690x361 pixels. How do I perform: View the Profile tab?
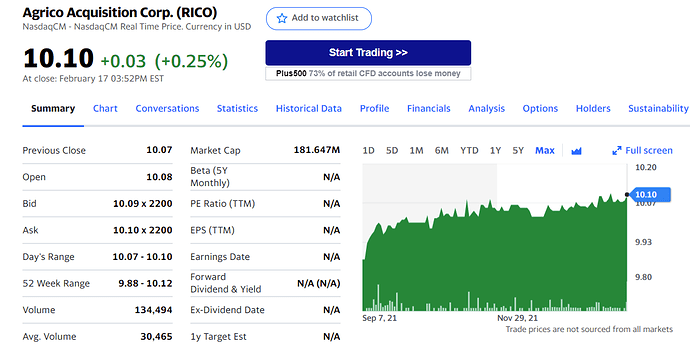[374, 109]
